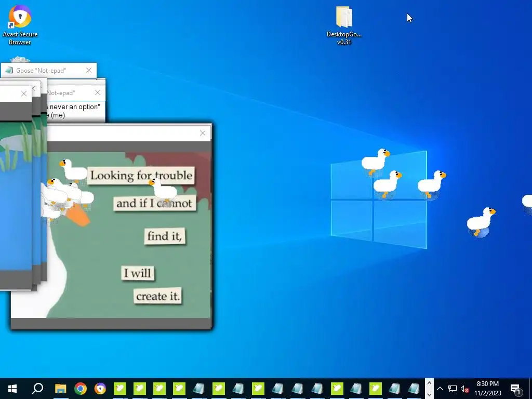Open the notification center icon
This screenshot has width=532, height=399.
pyautogui.click(x=515, y=389)
